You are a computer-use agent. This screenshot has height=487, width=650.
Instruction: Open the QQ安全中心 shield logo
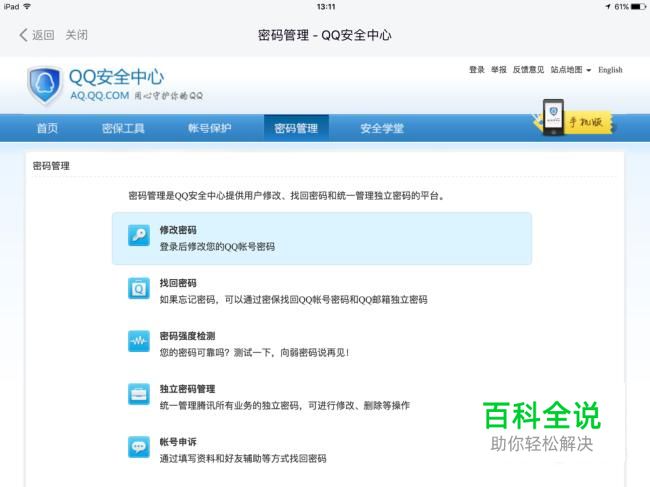[x=44, y=85]
